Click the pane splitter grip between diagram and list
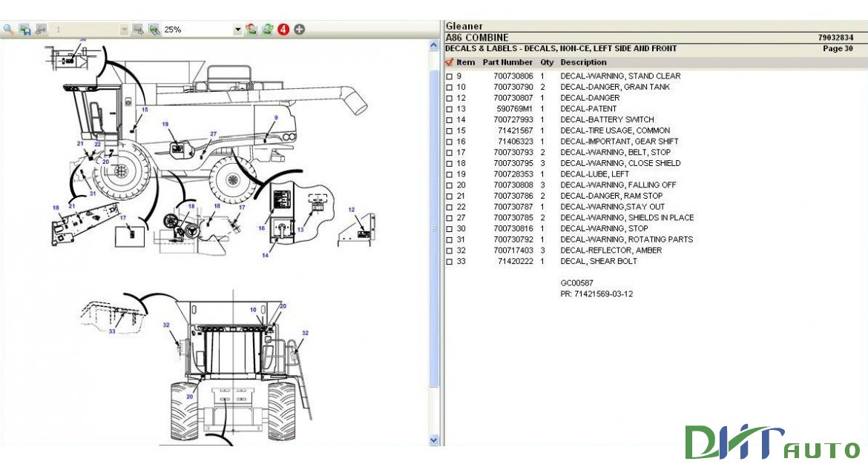The width and height of the screenshot is (868, 467). [x=434, y=228]
